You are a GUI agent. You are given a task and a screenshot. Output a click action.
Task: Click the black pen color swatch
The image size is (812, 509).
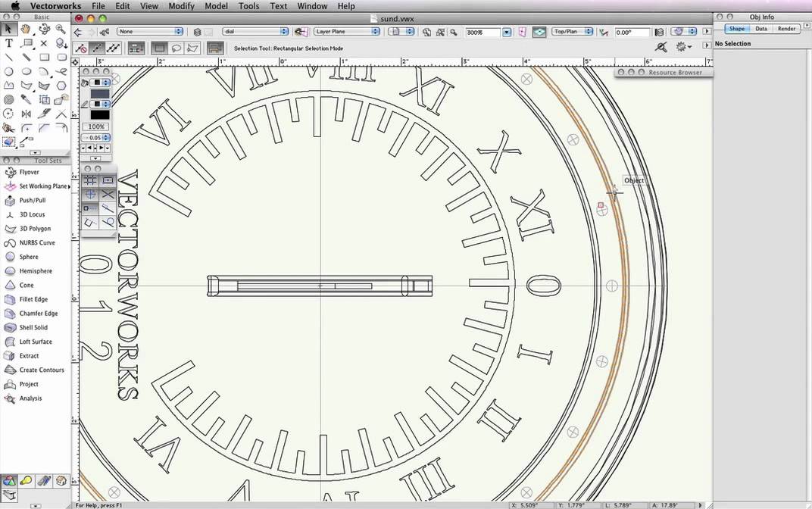[x=100, y=115]
